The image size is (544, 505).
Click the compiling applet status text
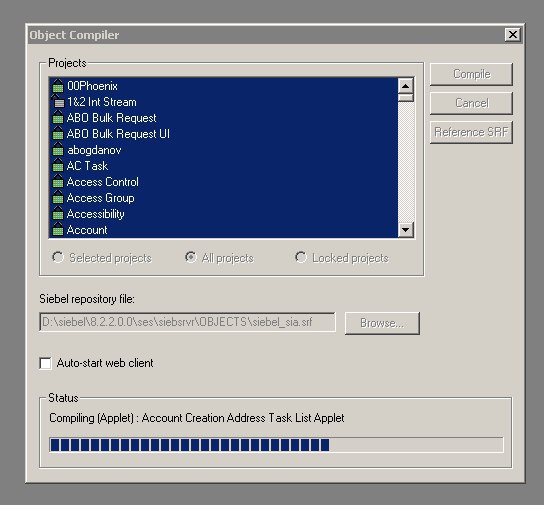coord(197,418)
